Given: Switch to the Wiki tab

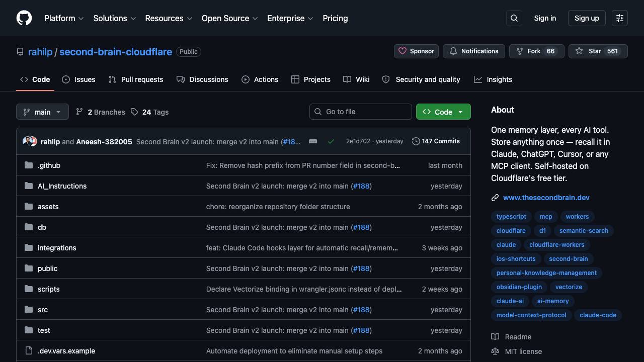Looking at the screenshot, I should 356,79.
